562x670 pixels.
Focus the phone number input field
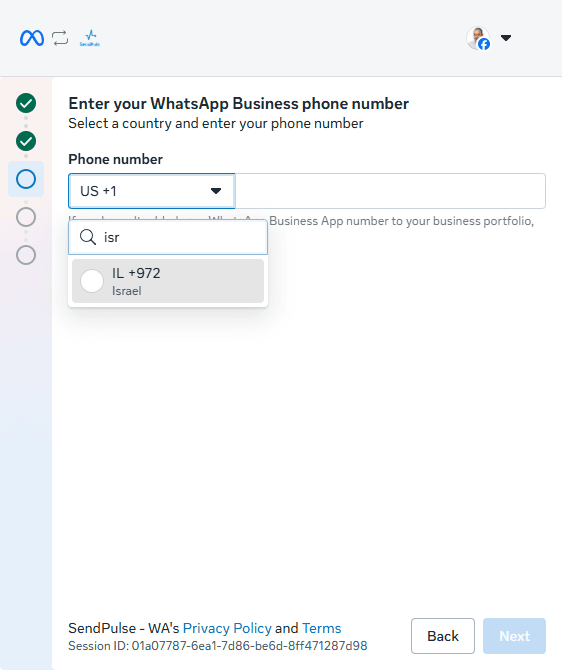391,191
